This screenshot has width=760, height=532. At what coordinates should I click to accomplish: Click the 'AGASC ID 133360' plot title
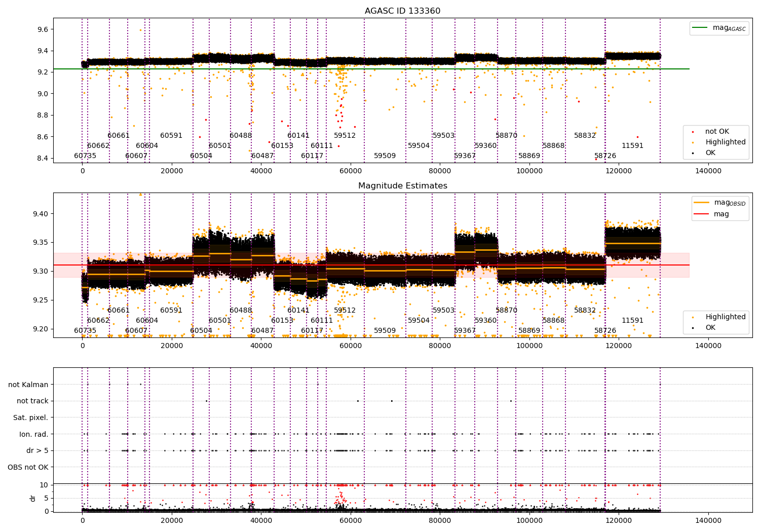(x=403, y=11)
